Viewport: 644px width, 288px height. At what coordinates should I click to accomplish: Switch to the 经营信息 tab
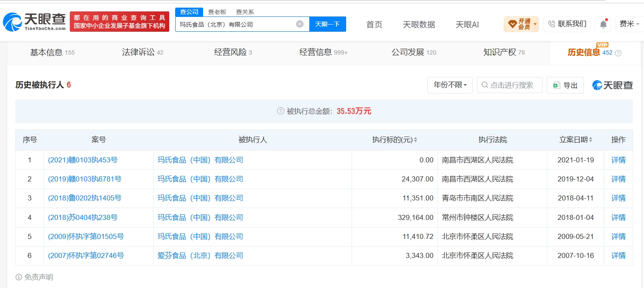323,52
